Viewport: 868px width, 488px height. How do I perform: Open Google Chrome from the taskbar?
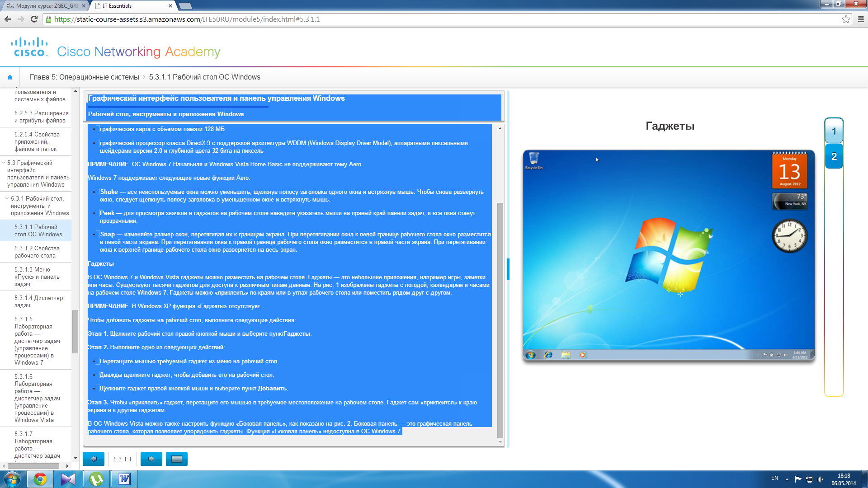(40, 479)
